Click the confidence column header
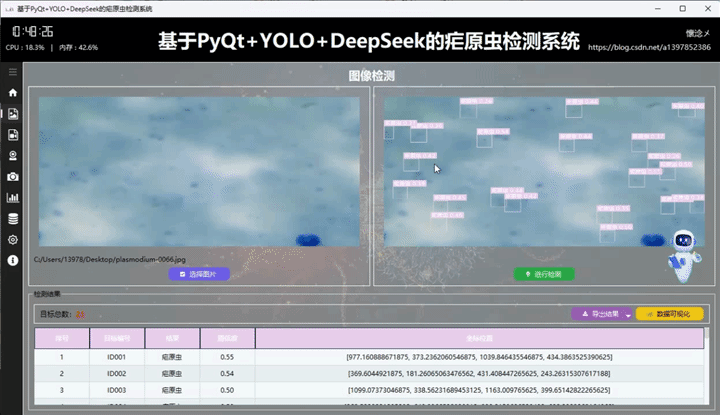720x415 pixels. (227, 338)
